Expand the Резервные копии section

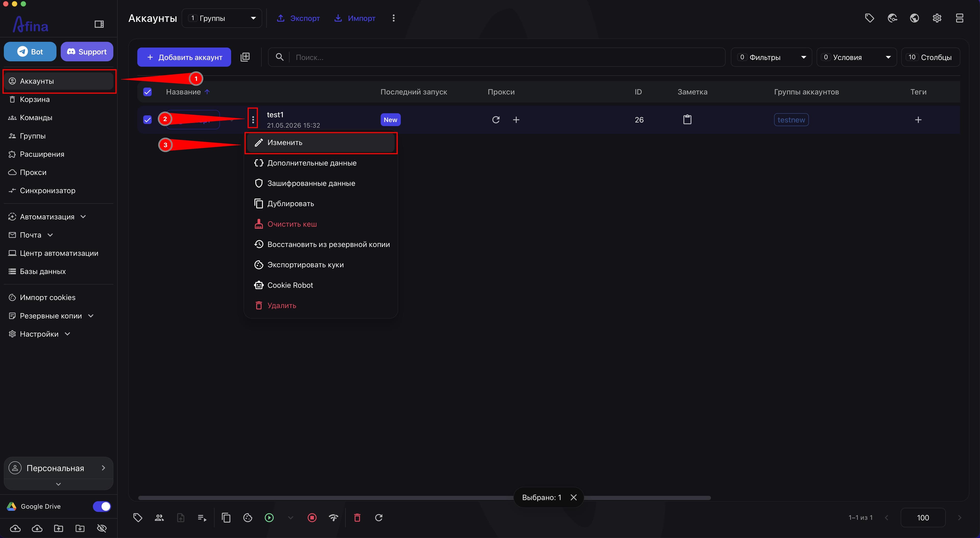[x=51, y=316]
